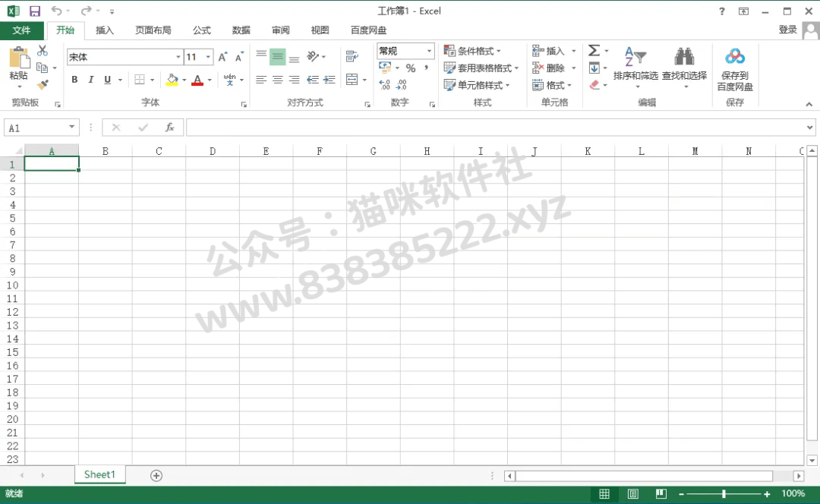The width and height of the screenshot is (820, 504).
Task: Undo the last action
Action: pos(56,11)
